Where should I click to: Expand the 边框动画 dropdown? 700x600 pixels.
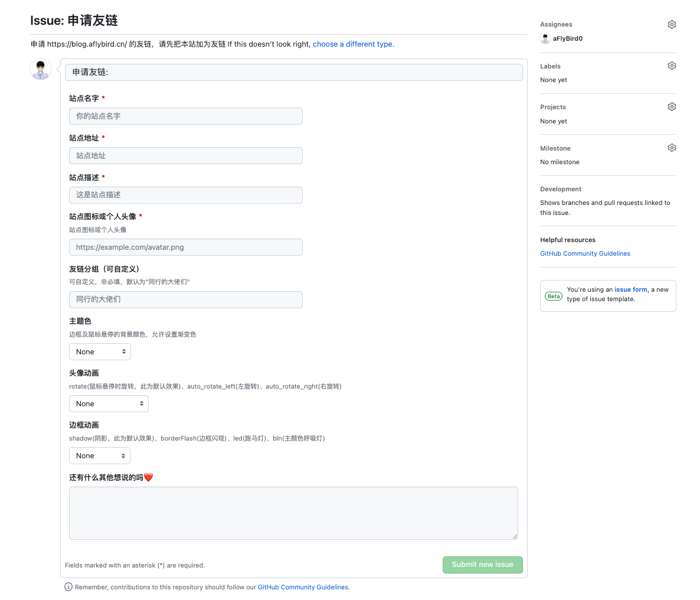100,456
